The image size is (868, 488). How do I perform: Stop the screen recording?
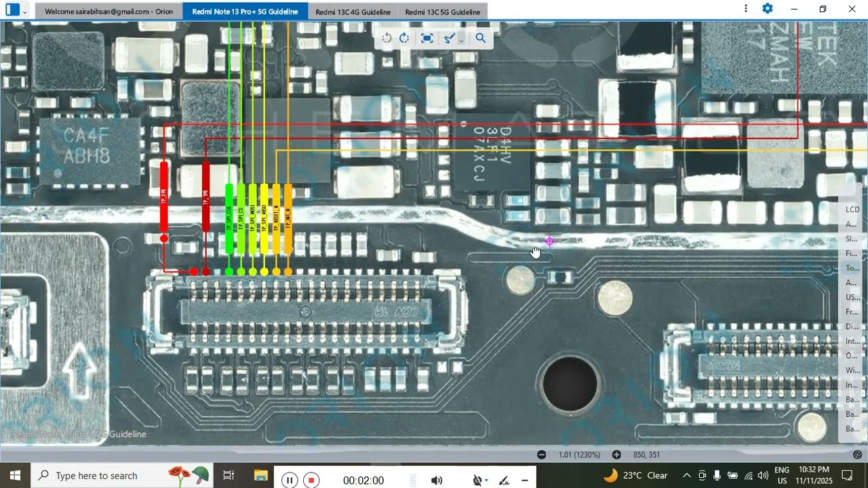pyautogui.click(x=311, y=481)
